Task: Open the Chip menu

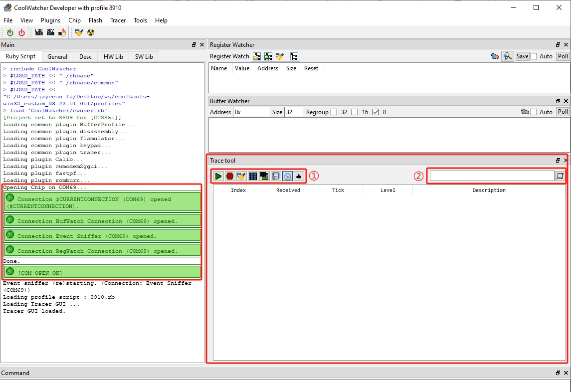Action: click(x=75, y=20)
